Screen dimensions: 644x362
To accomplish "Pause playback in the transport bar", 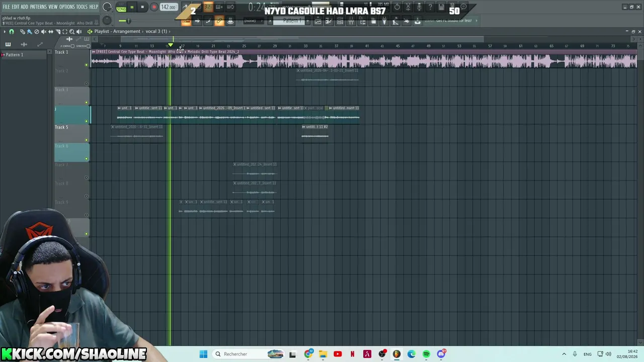I will (132, 8).
